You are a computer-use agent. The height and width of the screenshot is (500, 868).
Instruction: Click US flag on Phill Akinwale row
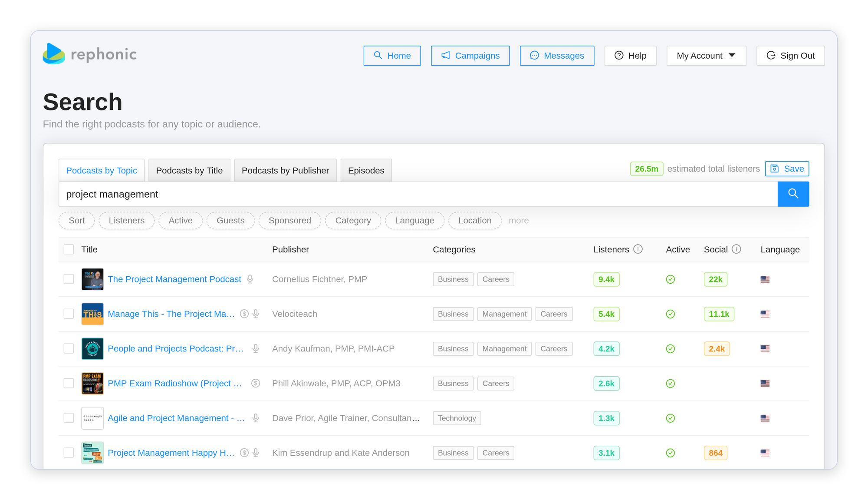[x=765, y=384]
